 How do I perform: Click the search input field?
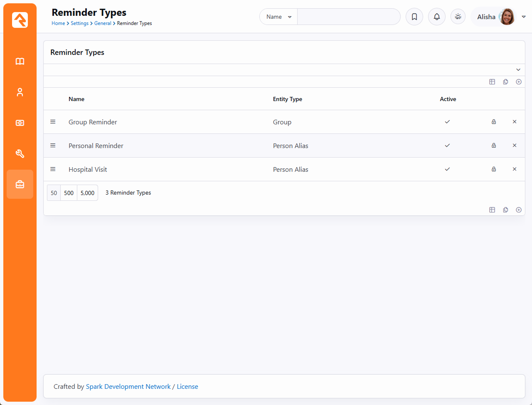click(x=348, y=17)
